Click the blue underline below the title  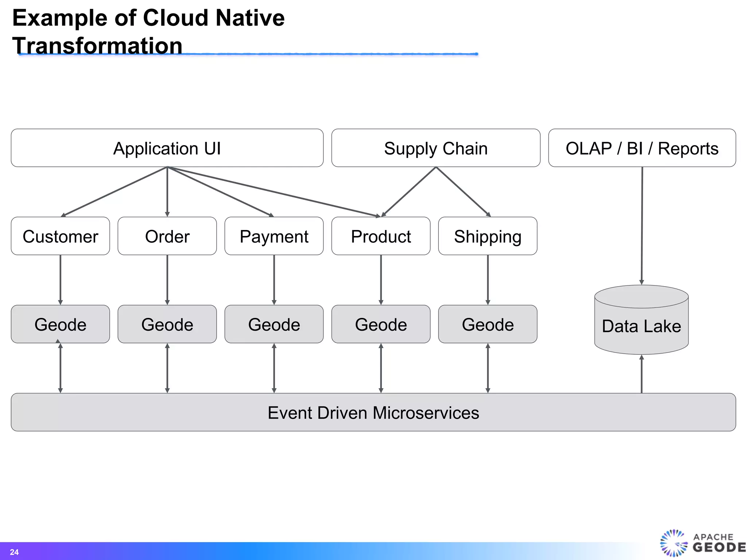click(x=328, y=54)
